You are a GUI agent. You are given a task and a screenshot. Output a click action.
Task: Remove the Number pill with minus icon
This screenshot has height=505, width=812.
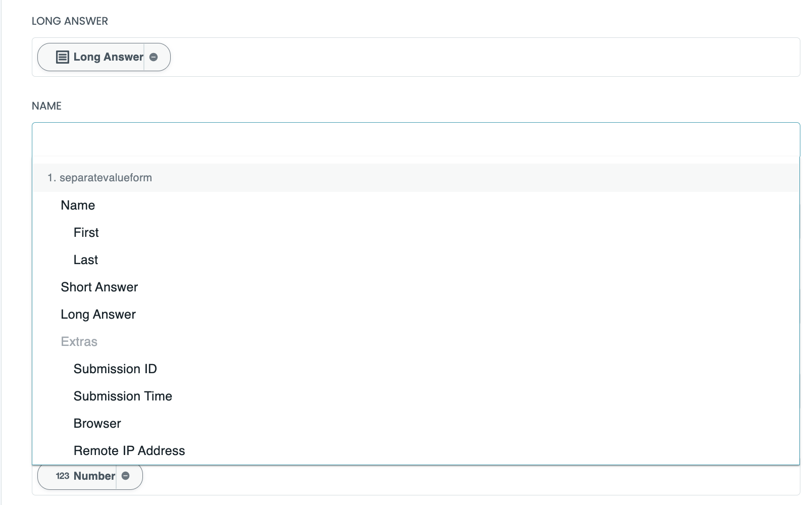click(x=126, y=476)
